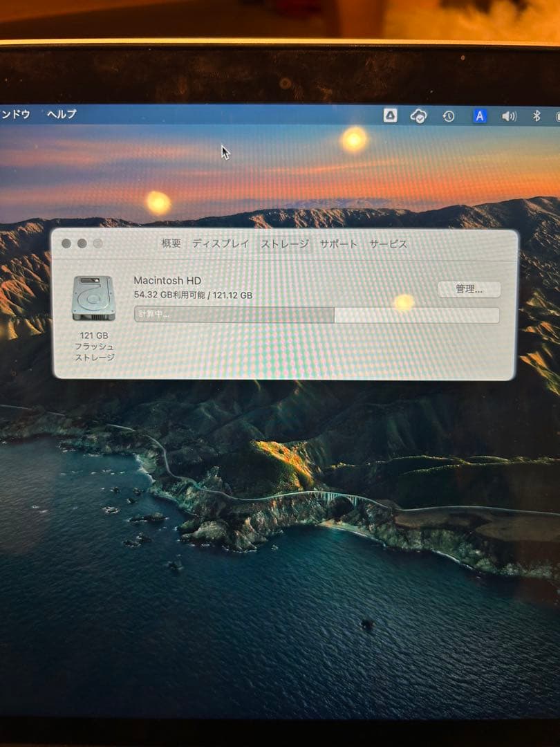Switch to the 概要 overview tab
Screen dimensions: 560x747
tap(170, 243)
